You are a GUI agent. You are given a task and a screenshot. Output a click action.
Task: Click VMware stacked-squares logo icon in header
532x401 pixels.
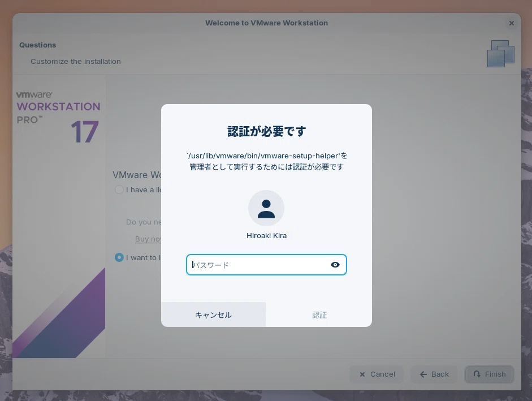click(x=501, y=54)
